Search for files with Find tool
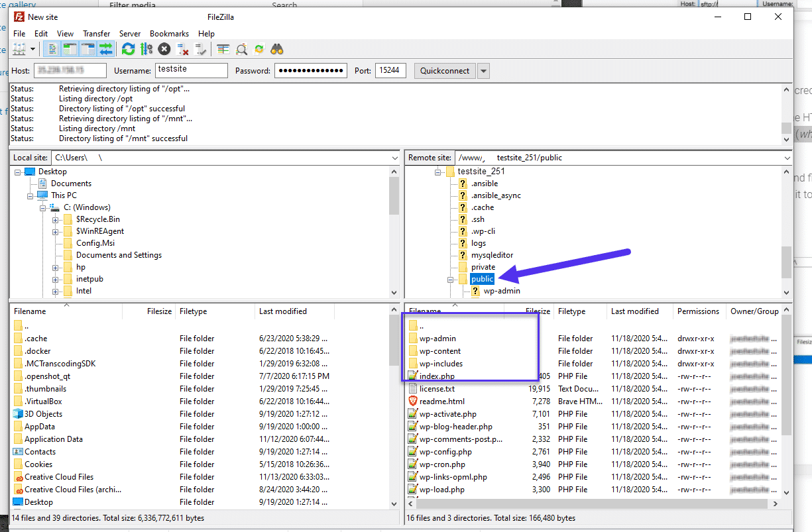Viewport: 812px width, 532px height. click(x=276, y=48)
